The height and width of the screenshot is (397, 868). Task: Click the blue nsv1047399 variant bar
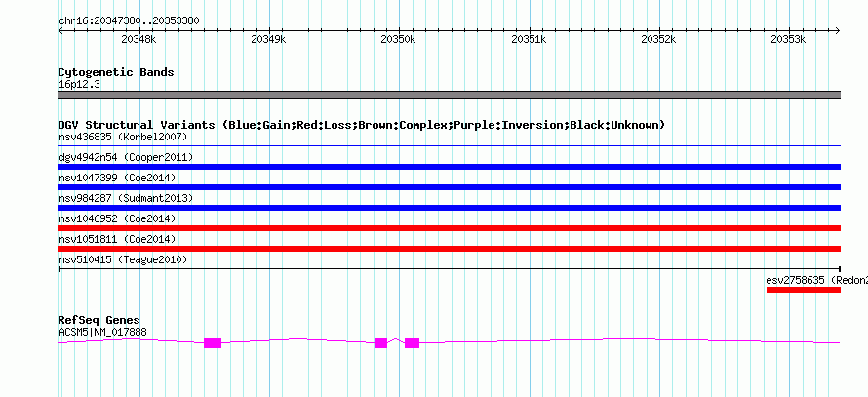pos(449,187)
